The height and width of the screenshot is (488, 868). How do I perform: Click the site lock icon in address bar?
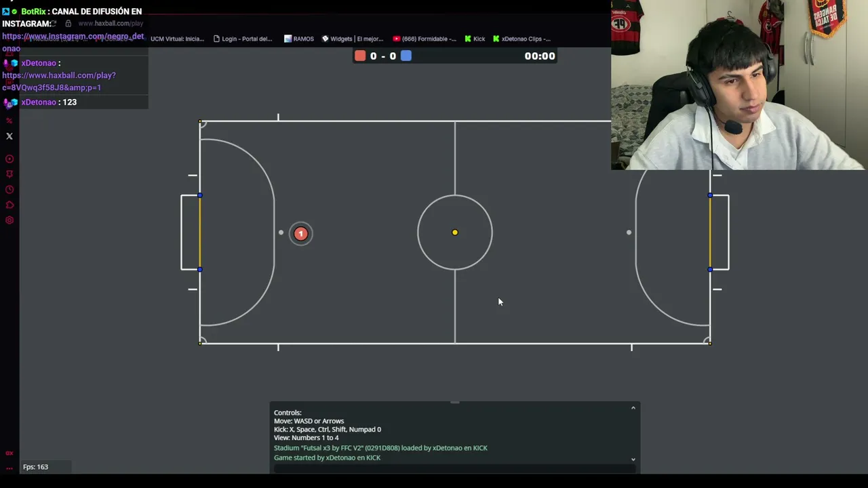[x=68, y=24]
